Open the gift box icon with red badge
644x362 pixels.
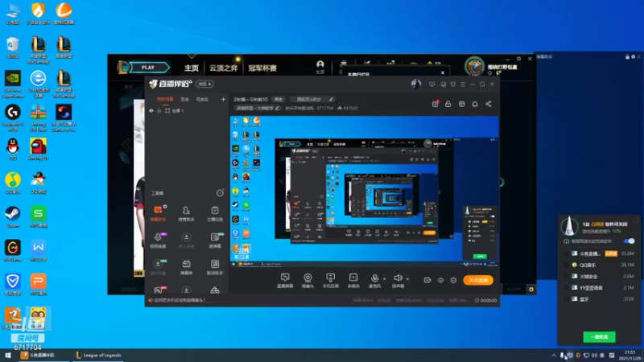click(x=436, y=105)
